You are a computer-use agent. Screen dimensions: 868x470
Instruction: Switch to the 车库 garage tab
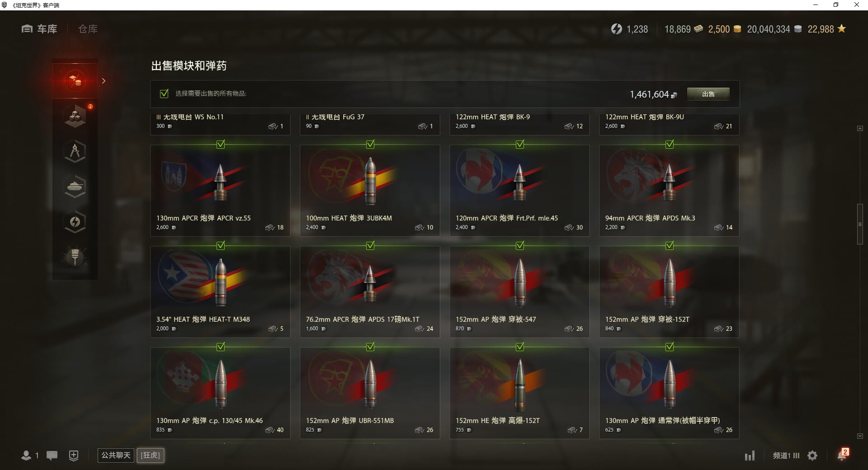pos(39,29)
